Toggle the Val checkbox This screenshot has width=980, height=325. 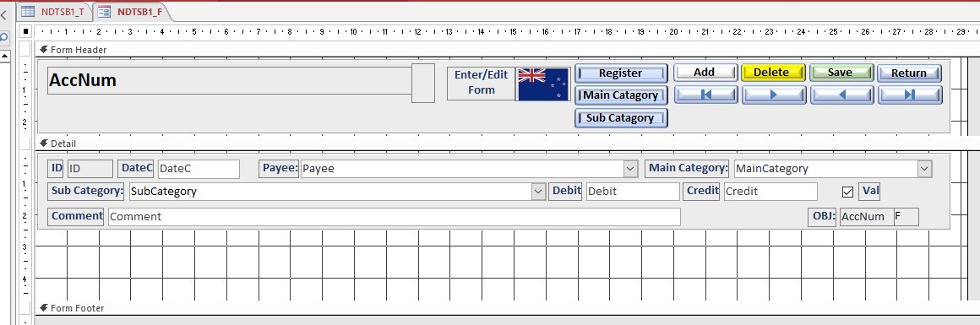click(x=847, y=192)
